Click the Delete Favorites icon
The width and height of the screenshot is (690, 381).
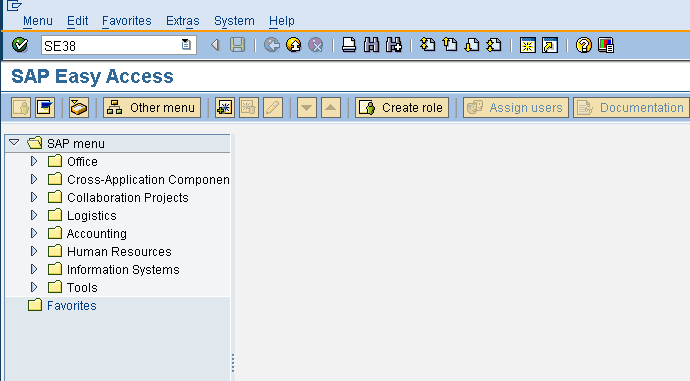click(x=249, y=107)
